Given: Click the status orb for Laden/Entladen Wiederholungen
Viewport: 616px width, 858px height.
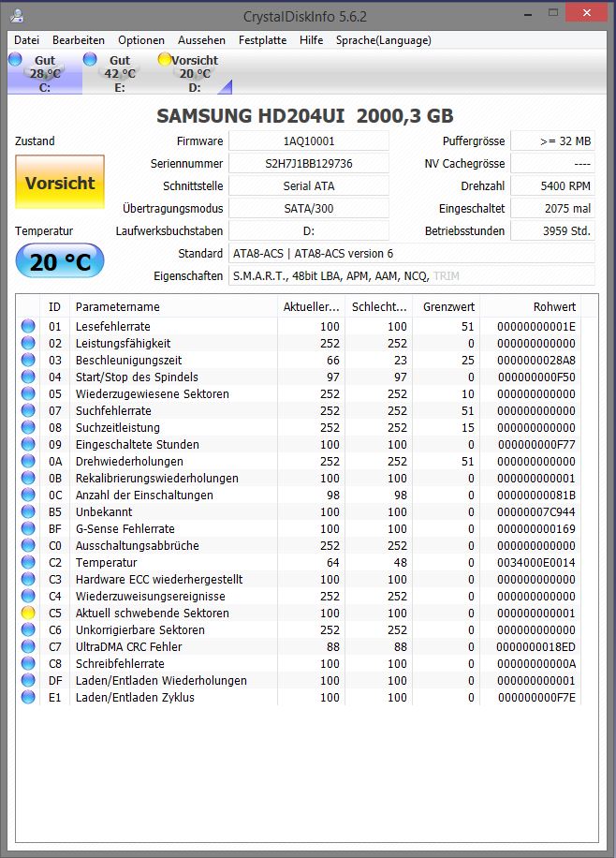Looking at the screenshot, I should click(28, 680).
